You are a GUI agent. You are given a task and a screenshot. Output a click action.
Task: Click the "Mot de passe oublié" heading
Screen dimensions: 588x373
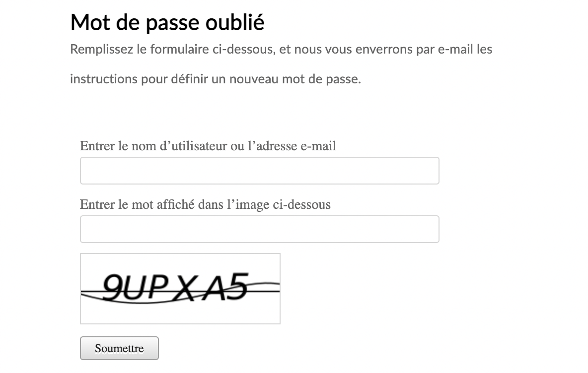[167, 22]
